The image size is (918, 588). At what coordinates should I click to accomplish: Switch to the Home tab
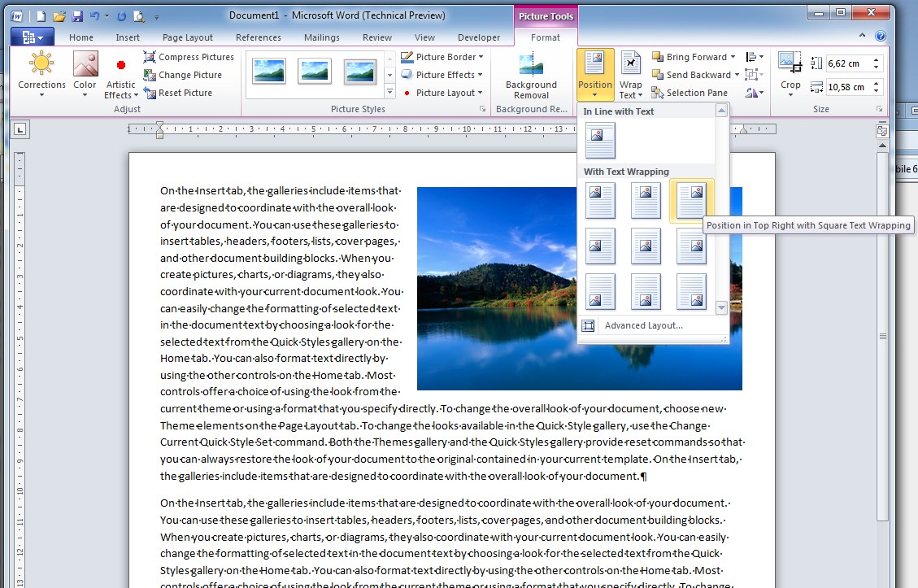click(80, 37)
